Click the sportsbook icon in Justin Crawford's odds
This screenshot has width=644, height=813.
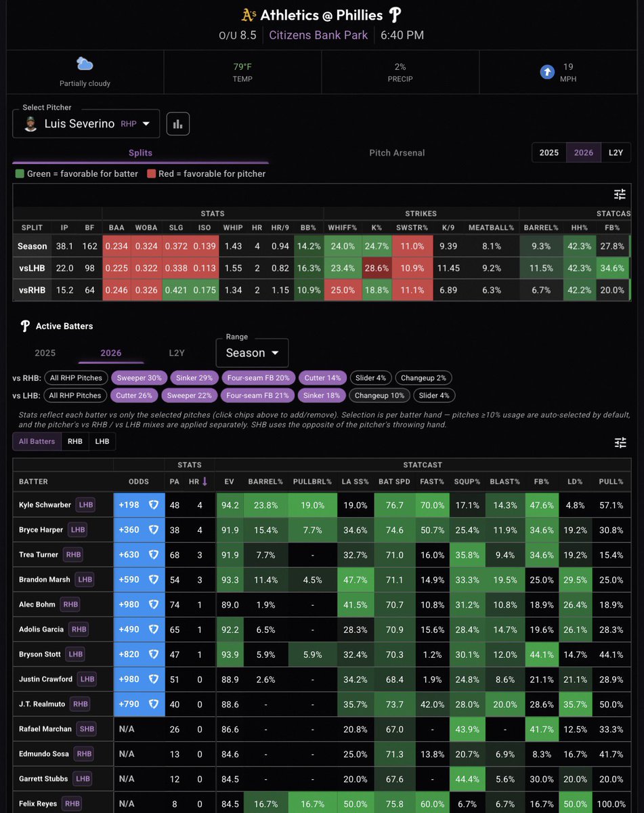(153, 679)
